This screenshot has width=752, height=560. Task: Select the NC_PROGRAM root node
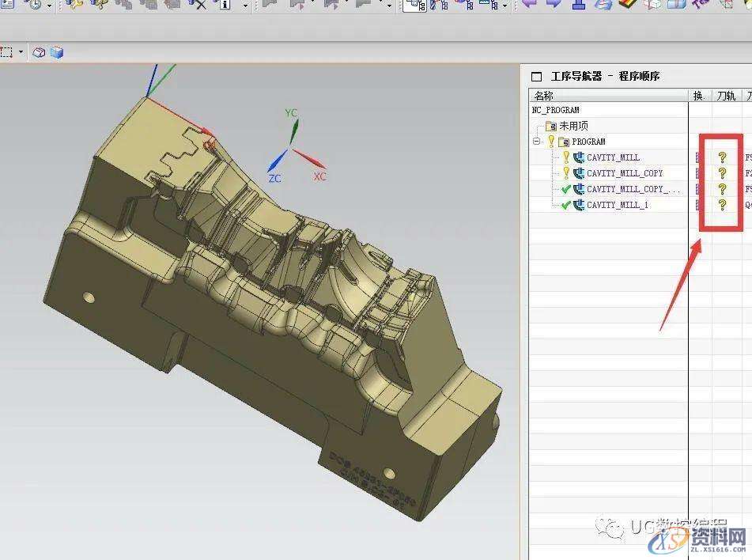pos(556,110)
